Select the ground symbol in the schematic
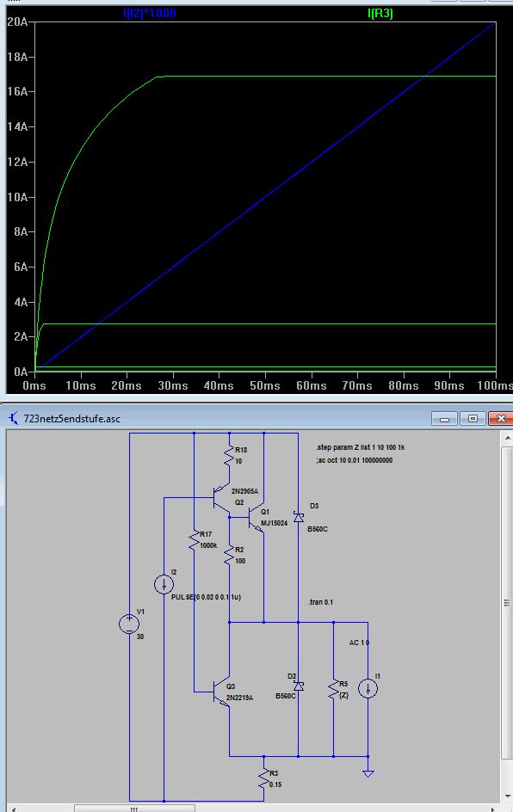Screen dimensions: 513x812 pos(368,773)
